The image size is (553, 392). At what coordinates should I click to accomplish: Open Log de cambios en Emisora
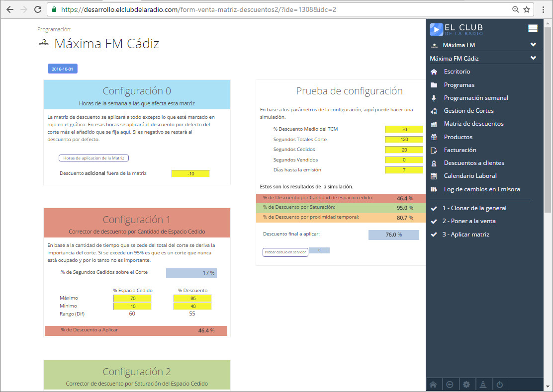tap(482, 189)
